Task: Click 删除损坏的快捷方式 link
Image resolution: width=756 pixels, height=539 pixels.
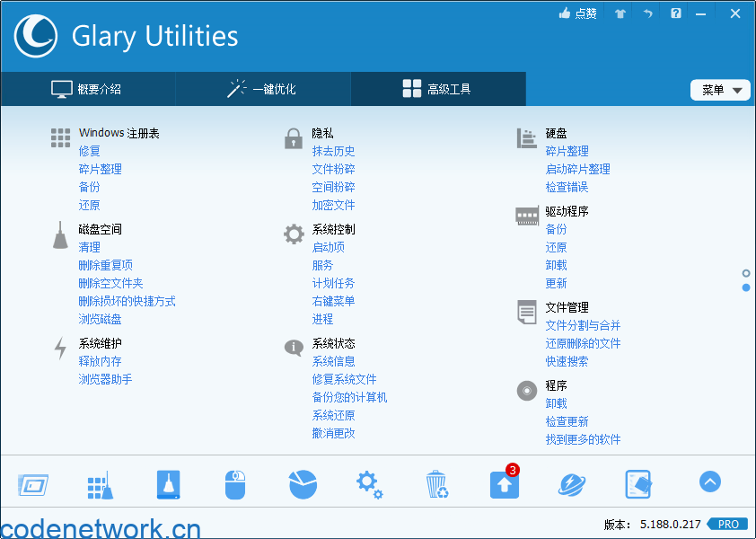Action: tap(127, 301)
